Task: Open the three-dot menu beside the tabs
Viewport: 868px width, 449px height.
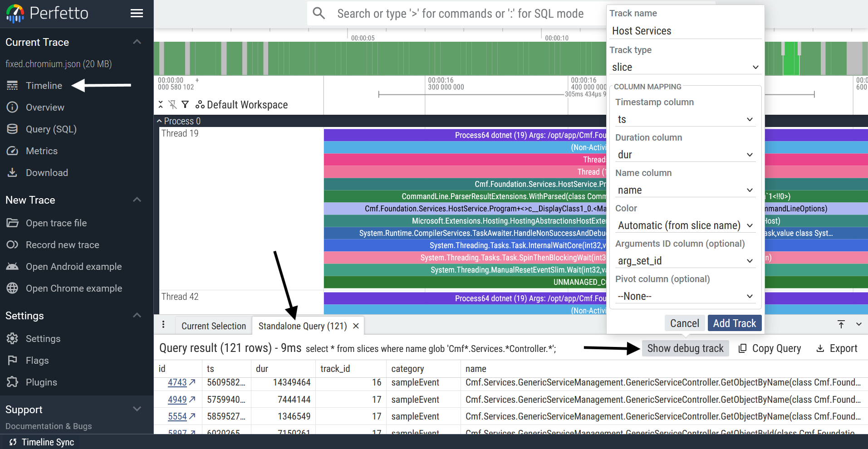Action: (x=163, y=325)
